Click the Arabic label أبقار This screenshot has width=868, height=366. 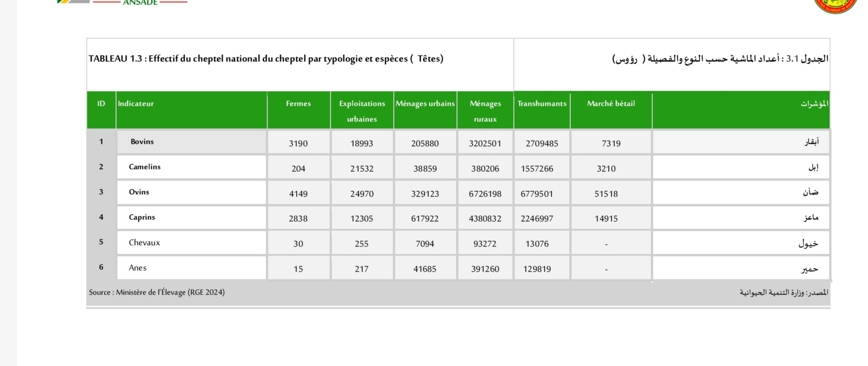pos(812,142)
